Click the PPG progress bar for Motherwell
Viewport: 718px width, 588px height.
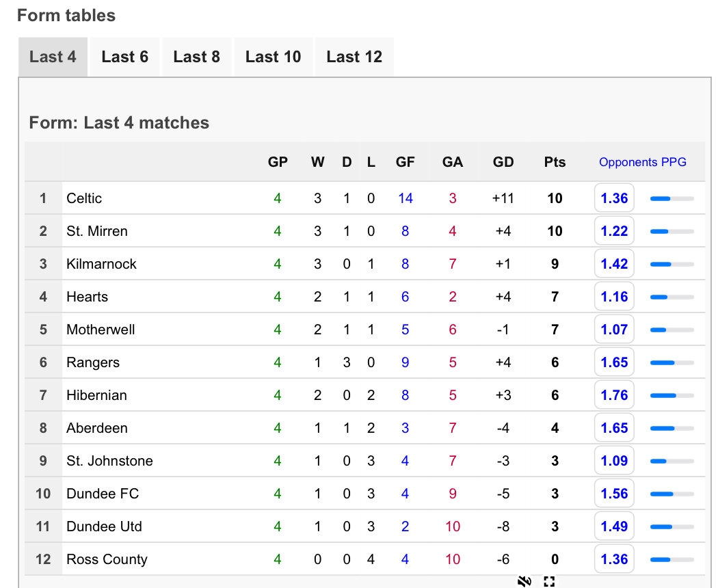(672, 330)
